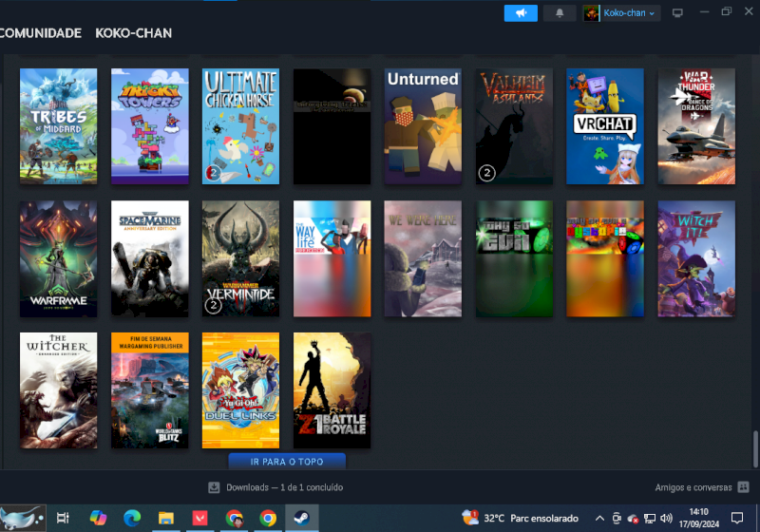This screenshot has height=532, width=760.
Task: Open friends and chat icon
Action: coord(743,487)
